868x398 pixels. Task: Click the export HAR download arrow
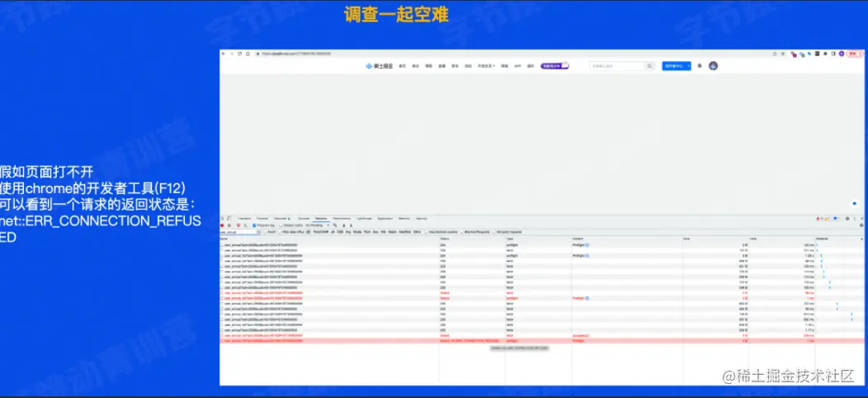(x=351, y=225)
